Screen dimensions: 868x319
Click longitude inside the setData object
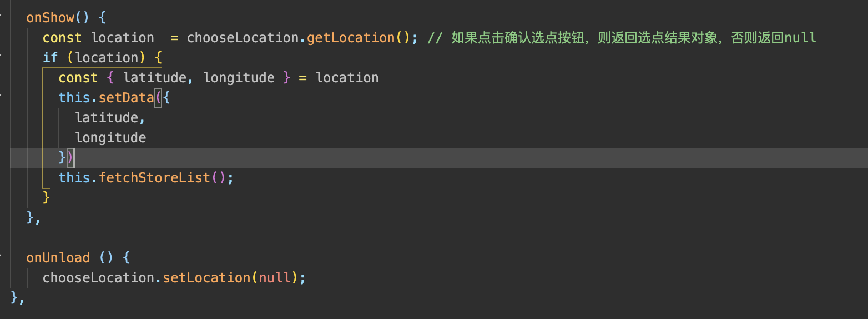pos(110,138)
